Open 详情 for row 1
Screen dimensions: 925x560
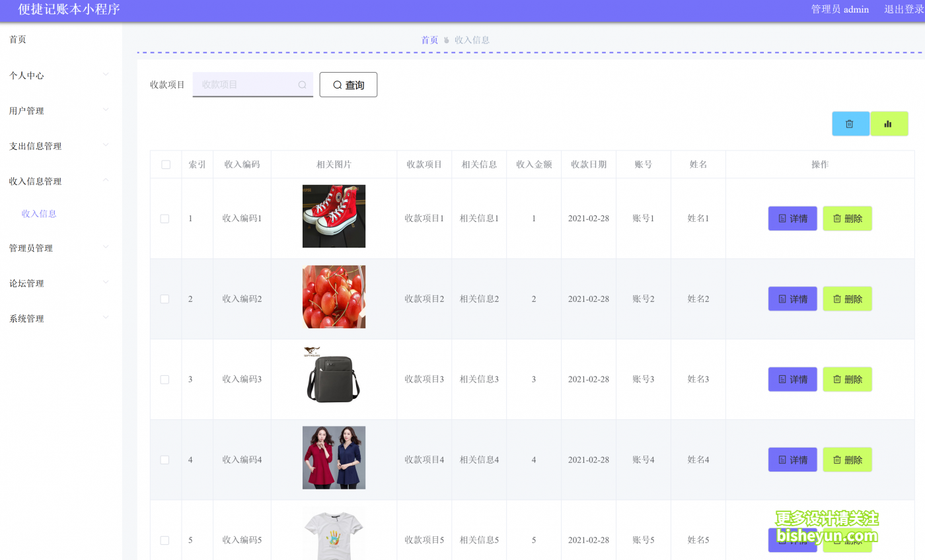tap(792, 219)
